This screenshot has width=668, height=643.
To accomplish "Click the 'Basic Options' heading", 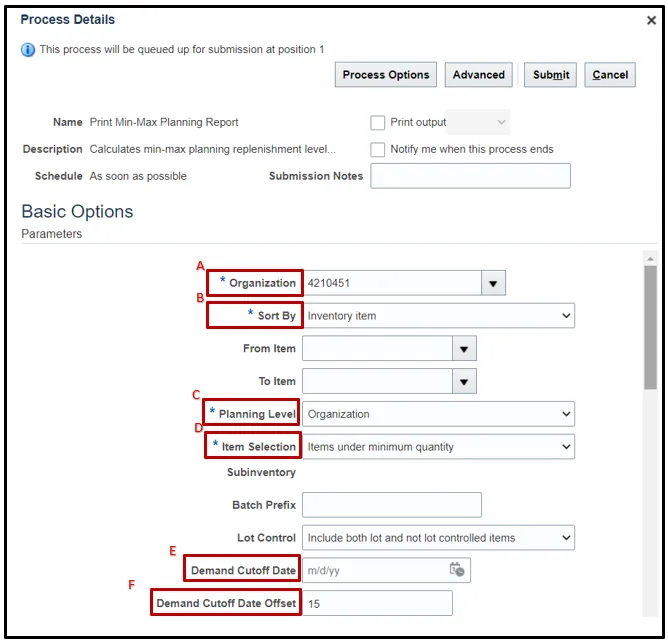I will pos(77,212).
